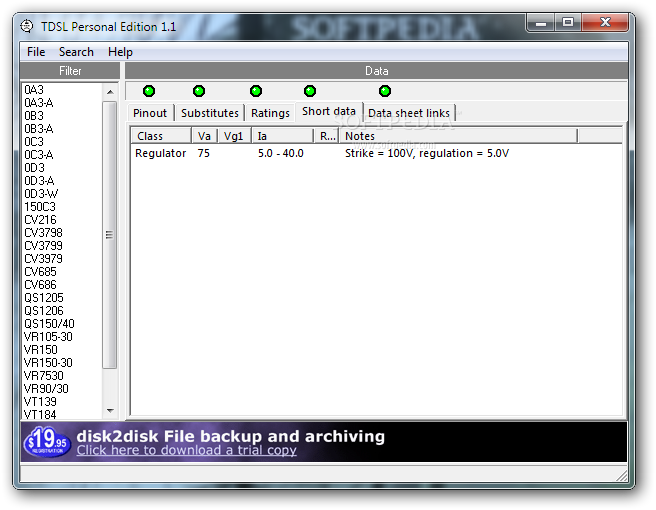This screenshot has height=510, width=656.
Task: Click the truncated R... column header
Action: coord(326,136)
